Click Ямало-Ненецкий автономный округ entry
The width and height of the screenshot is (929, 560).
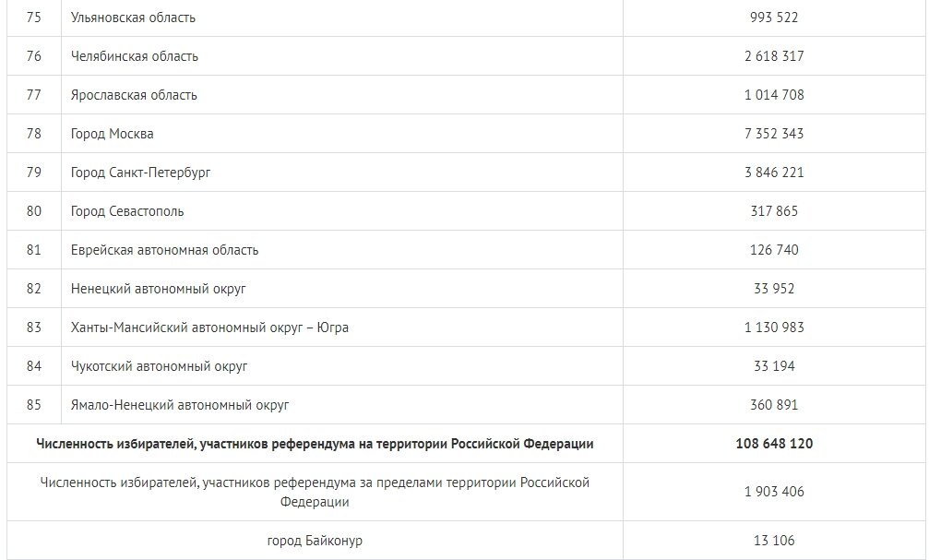[180, 405]
